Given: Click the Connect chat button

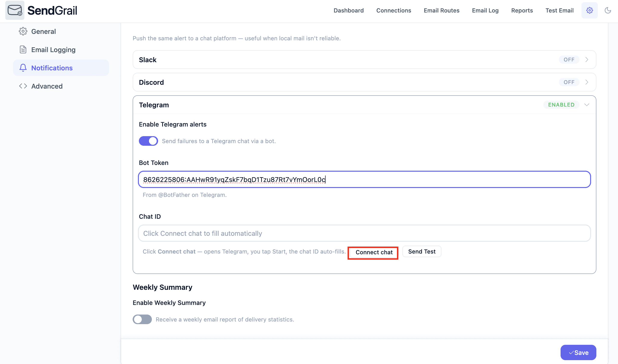Looking at the screenshot, I should [374, 252].
